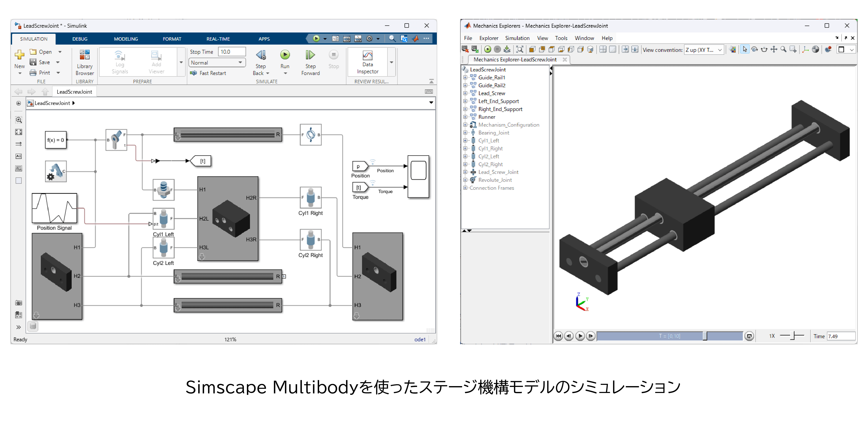Switch to the DEBUG ribbon tab
Screen dimensions: 868x434
pyautogui.click(x=80, y=39)
